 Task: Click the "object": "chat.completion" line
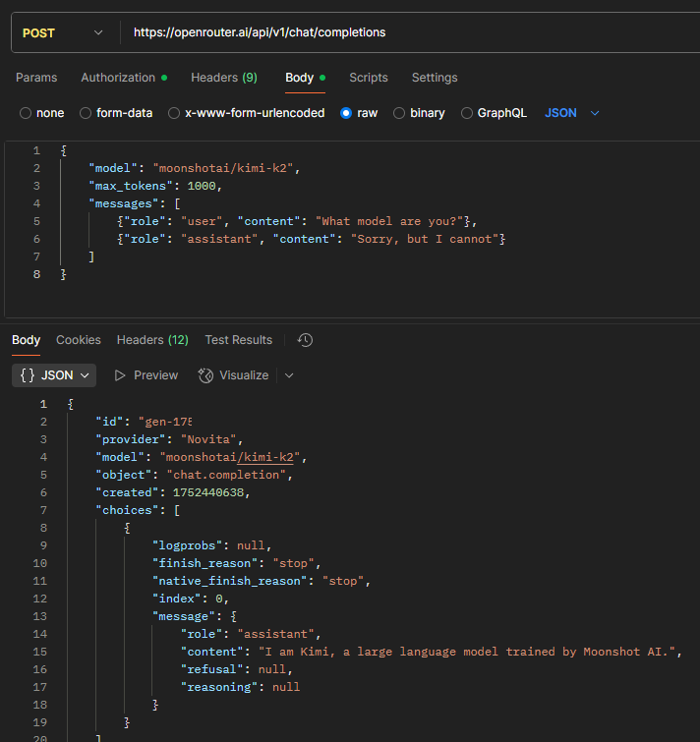(x=194, y=475)
